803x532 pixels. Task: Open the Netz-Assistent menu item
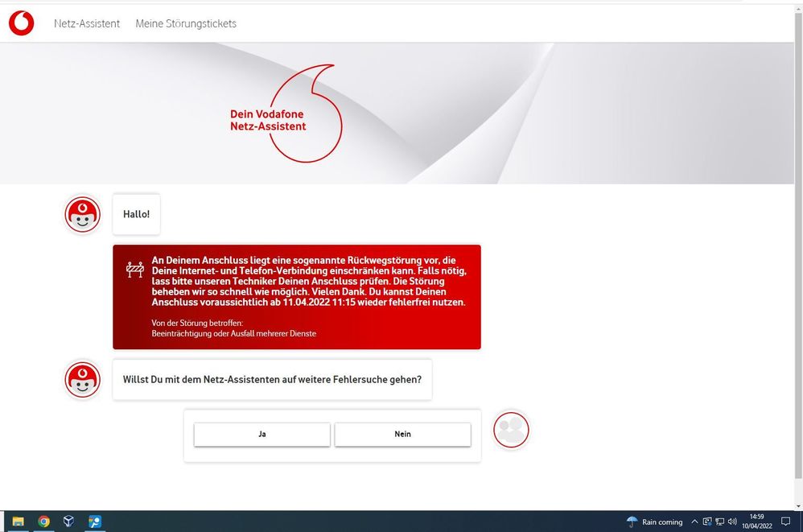[x=87, y=23]
